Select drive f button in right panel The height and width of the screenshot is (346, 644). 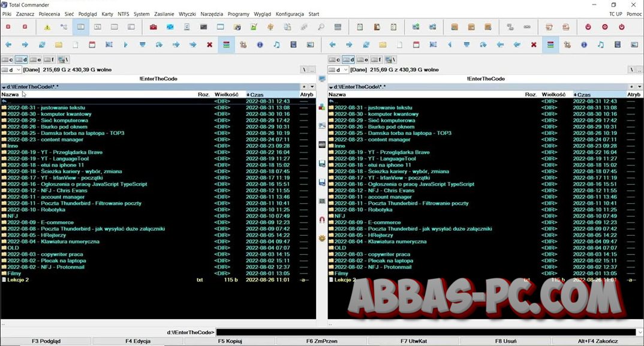point(376,60)
